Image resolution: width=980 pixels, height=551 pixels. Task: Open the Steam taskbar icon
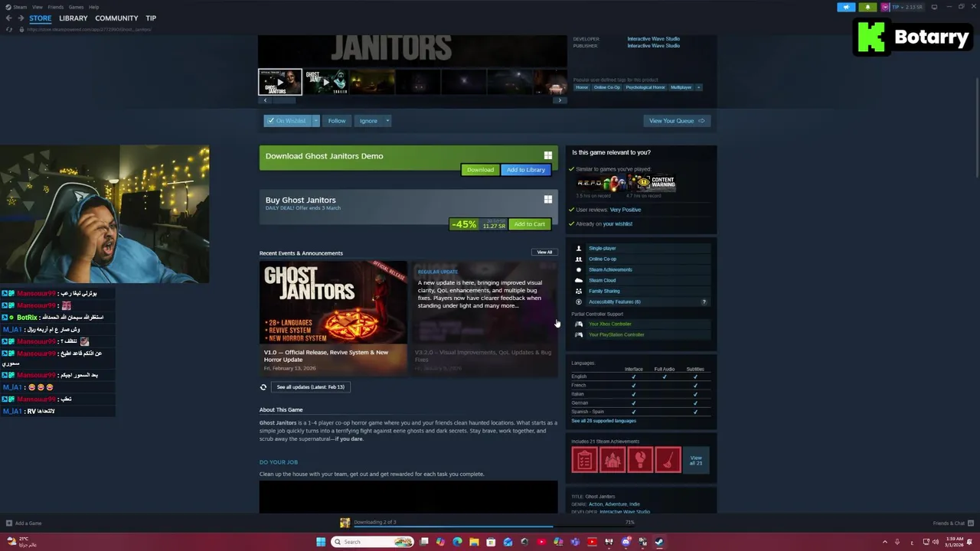click(659, 542)
